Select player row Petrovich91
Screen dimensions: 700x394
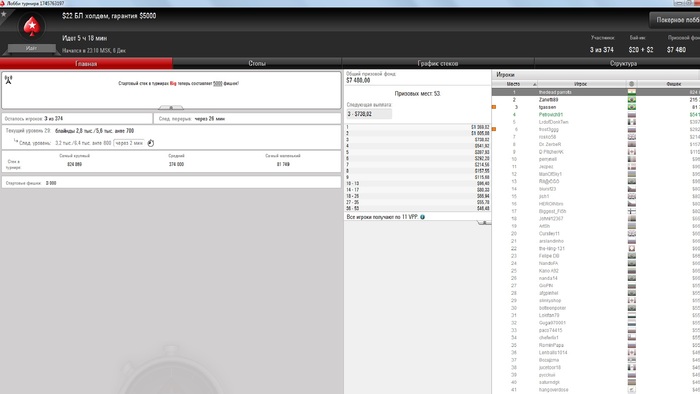[x=596, y=114]
